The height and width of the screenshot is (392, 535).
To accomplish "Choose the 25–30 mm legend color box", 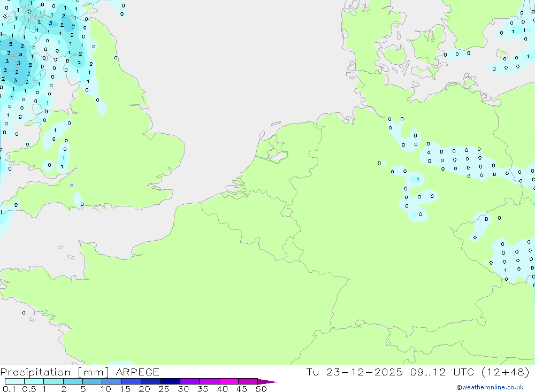I will click(170, 381).
